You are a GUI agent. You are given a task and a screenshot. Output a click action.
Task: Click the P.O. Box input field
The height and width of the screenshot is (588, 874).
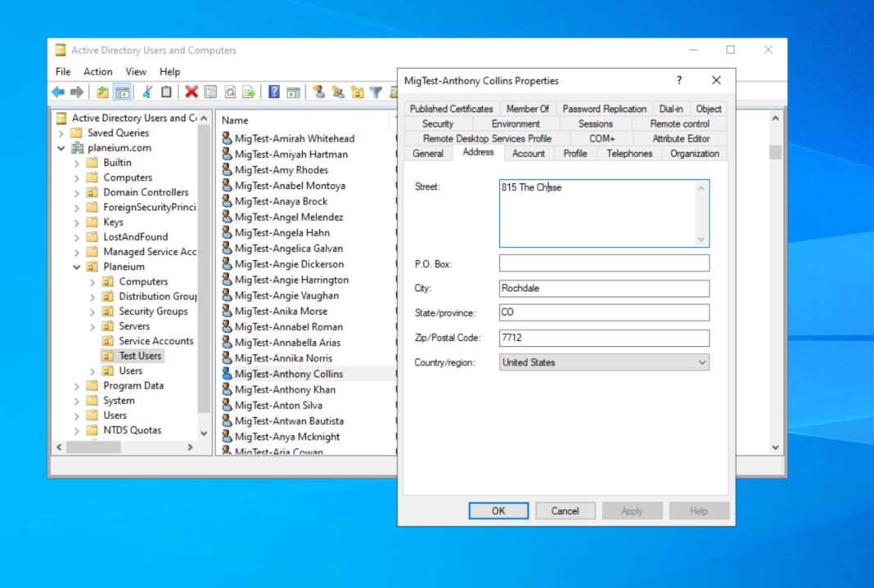coord(603,263)
